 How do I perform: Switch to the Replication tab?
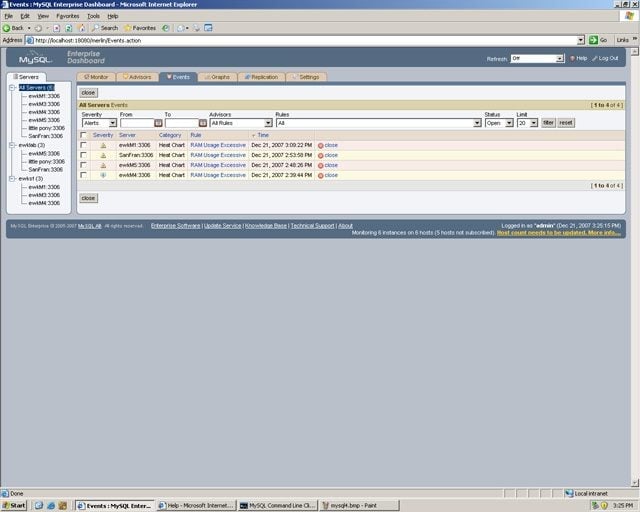261,77
